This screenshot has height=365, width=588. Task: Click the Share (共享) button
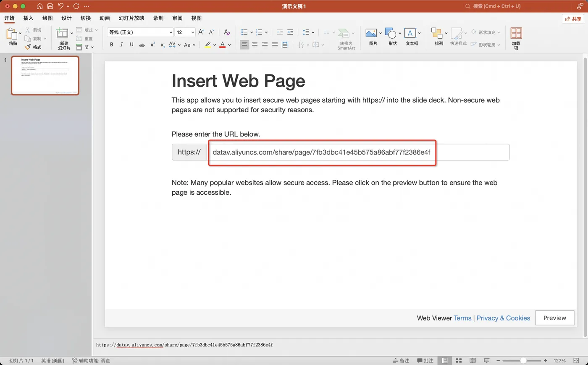point(573,19)
